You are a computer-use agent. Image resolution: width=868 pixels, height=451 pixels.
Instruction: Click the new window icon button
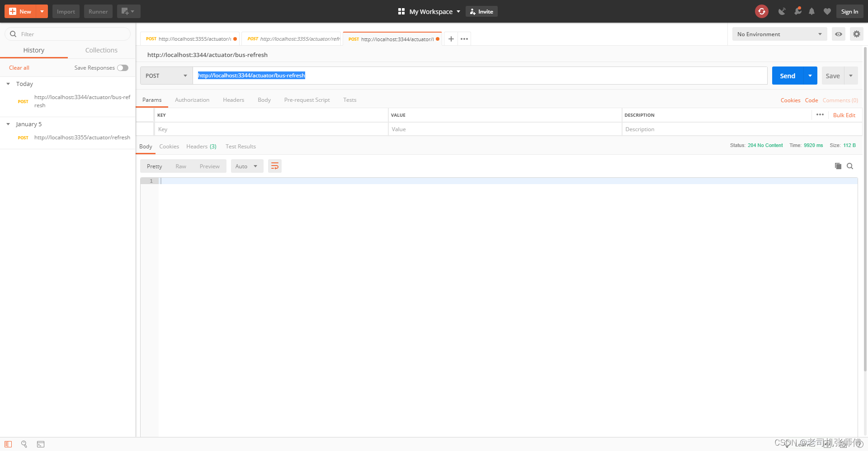click(x=128, y=11)
